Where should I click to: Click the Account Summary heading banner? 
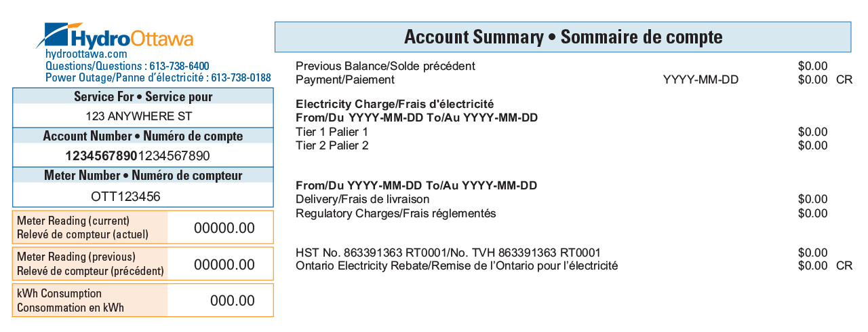coord(563,37)
